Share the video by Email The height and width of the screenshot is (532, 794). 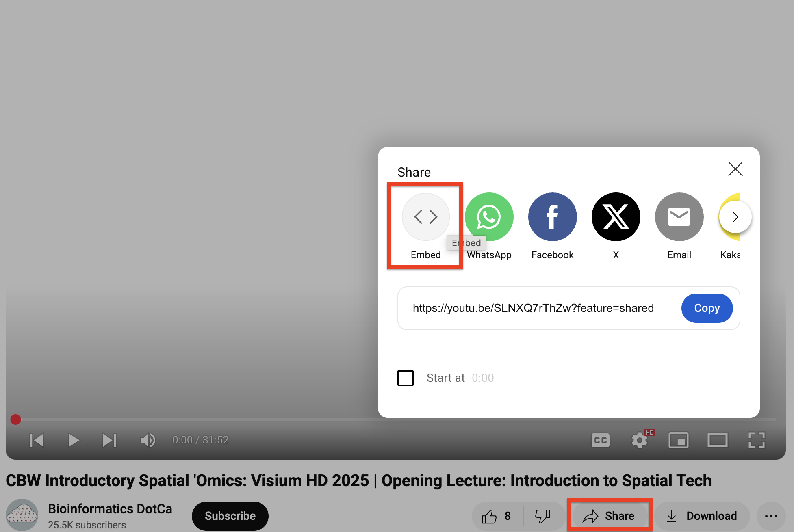(x=679, y=216)
